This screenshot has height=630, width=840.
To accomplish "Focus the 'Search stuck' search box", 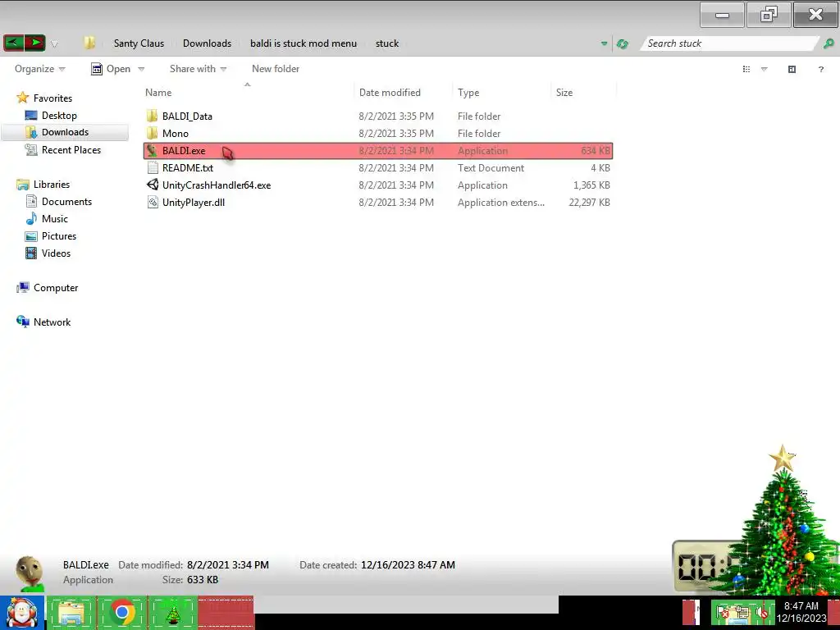I will click(x=728, y=43).
